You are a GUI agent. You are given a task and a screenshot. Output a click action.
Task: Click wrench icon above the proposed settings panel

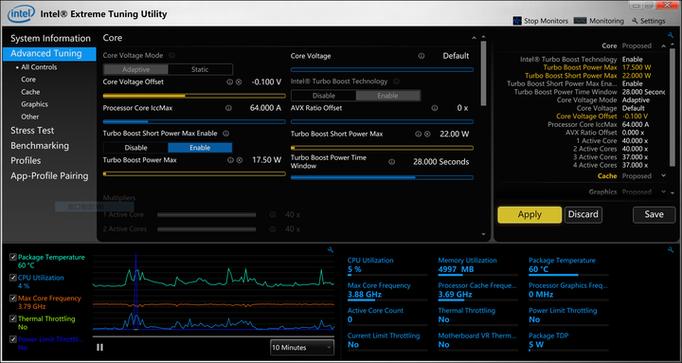click(670, 36)
